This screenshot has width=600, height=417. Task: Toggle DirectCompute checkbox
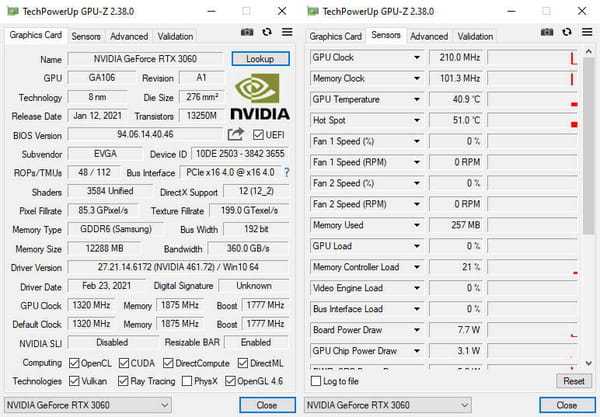coord(168,363)
